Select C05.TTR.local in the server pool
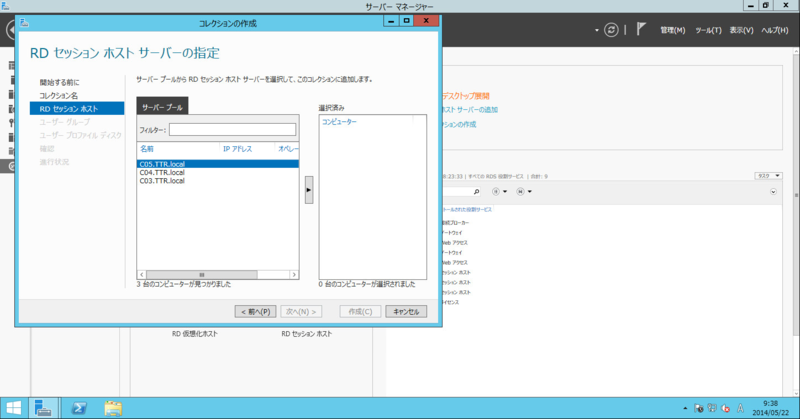 tap(218, 164)
